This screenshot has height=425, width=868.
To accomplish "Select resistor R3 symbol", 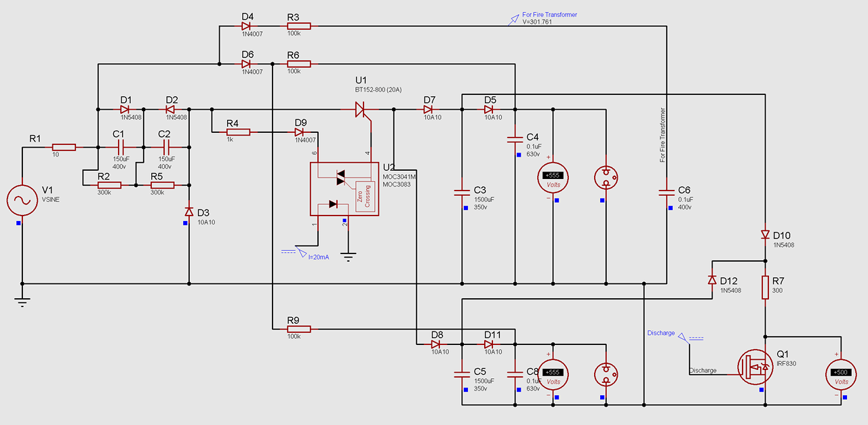I will click(x=298, y=26).
